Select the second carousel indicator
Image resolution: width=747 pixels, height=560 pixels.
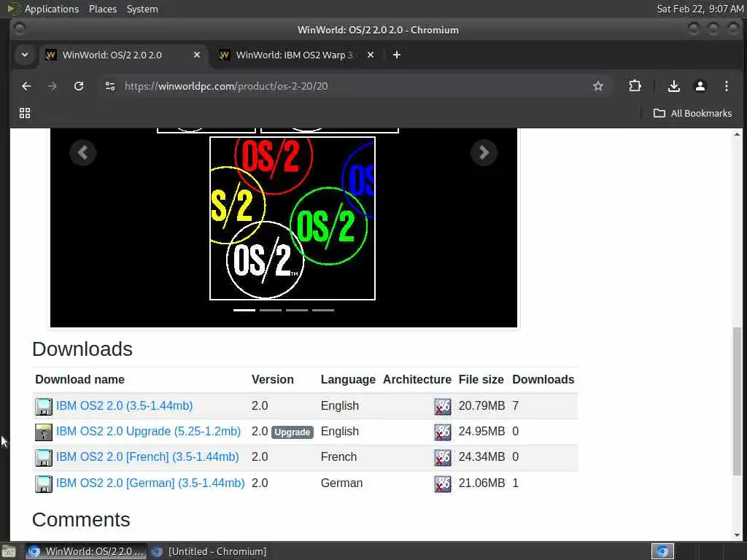pyautogui.click(x=271, y=310)
